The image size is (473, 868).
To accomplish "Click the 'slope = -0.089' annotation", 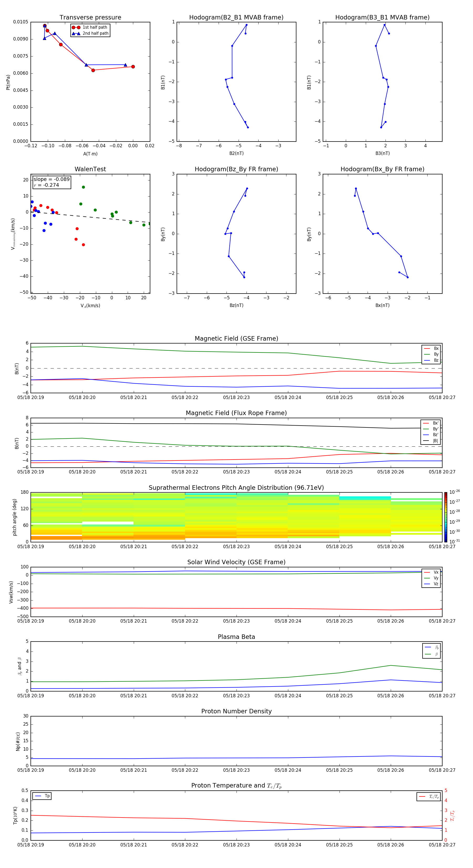I will 52,179.
